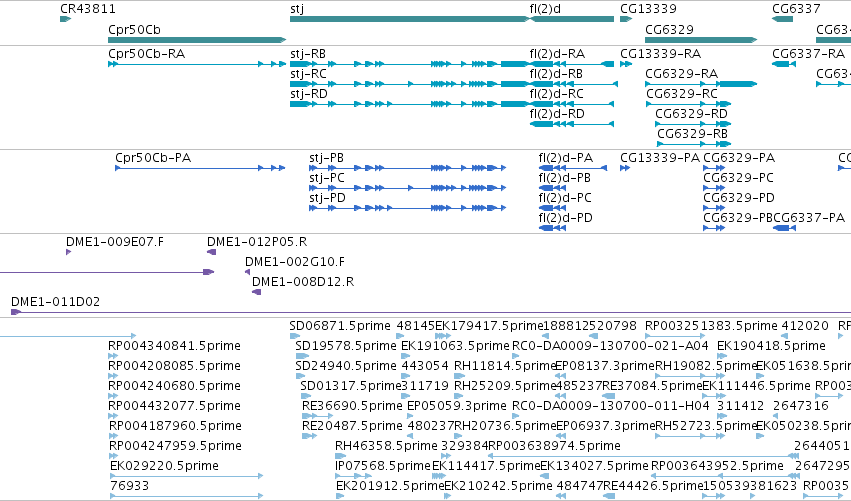Click the DME1-011D02 clone label

[55, 302]
